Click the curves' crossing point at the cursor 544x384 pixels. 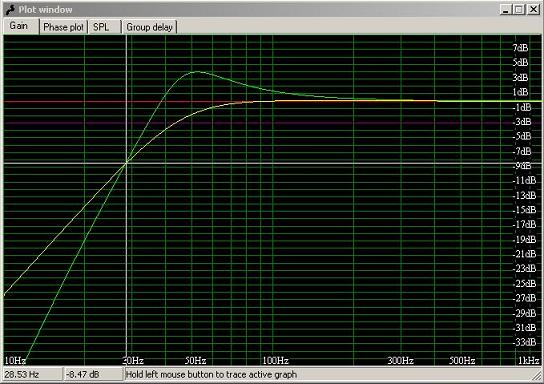[126, 162]
